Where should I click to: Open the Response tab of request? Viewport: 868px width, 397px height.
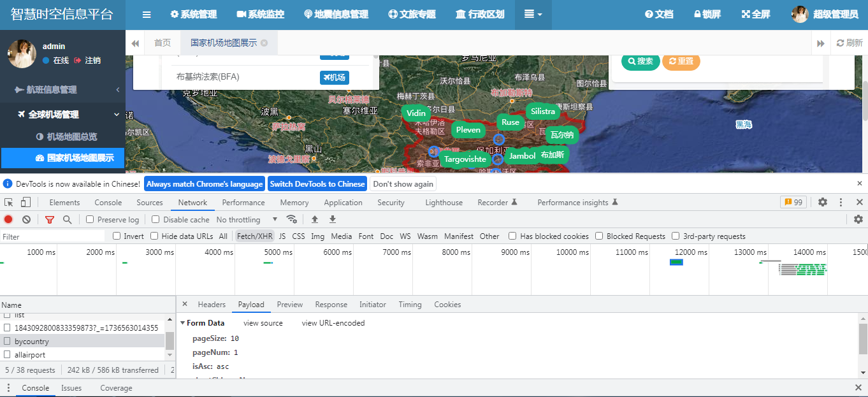pyautogui.click(x=331, y=304)
